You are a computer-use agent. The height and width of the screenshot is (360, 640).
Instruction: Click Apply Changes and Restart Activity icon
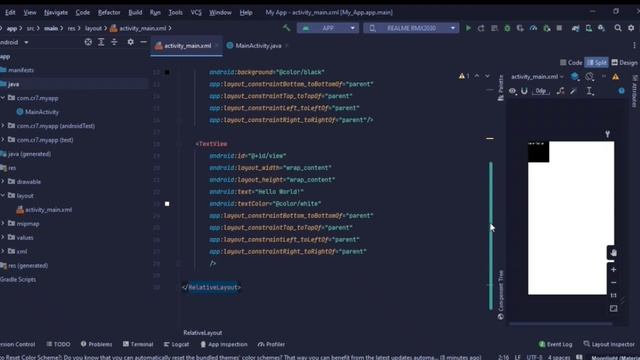[x=481, y=28]
